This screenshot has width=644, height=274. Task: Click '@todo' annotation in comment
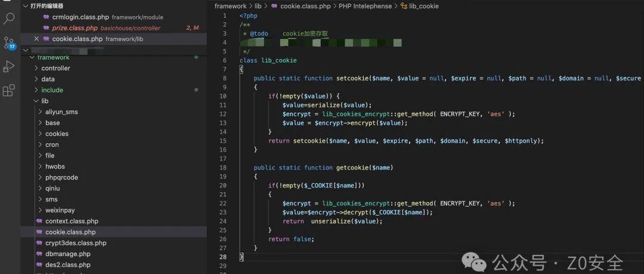[x=259, y=34]
